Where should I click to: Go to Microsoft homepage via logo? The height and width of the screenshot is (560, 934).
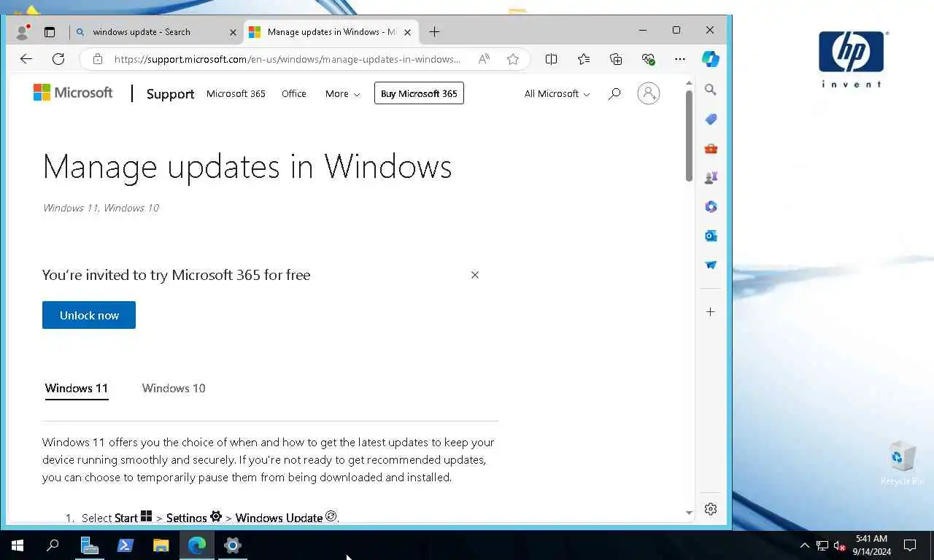pyautogui.click(x=73, y=93)
